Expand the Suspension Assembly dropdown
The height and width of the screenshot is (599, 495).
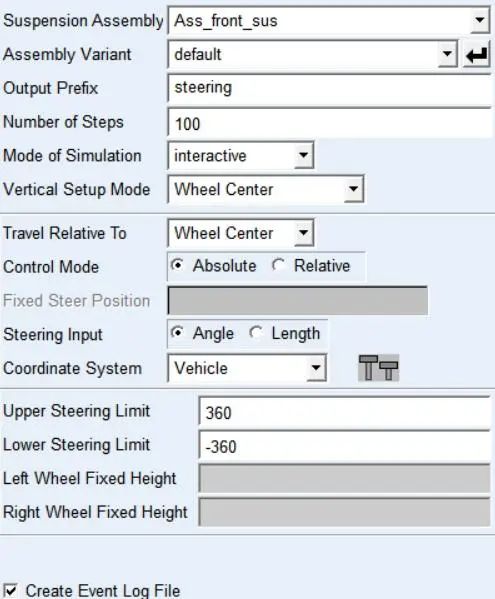coord(480,20)
